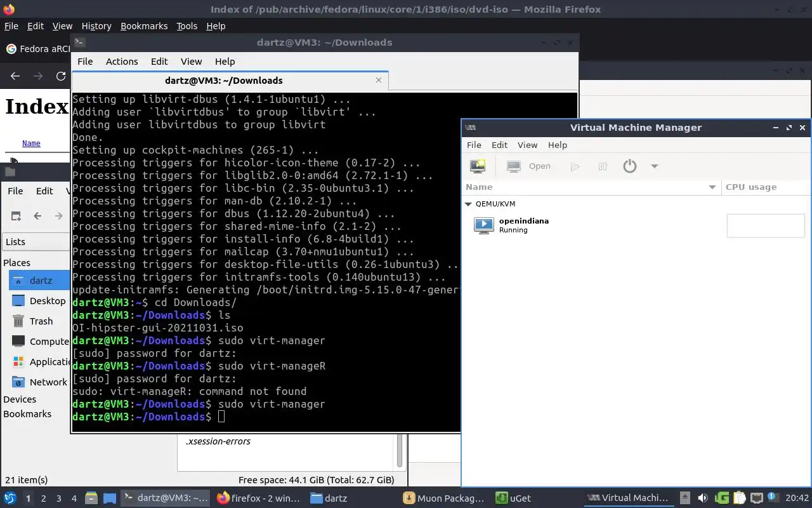Go forward in file manager
This screenshot has height=508, width=812.
59,216
